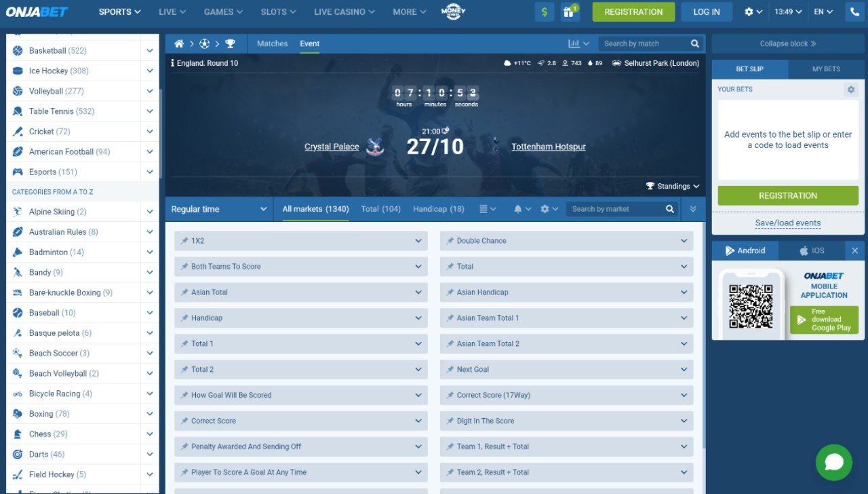This screenshot has width=868, height=494.
Task: Pin the 1X2 market
Action: click(x=184, y=241)
